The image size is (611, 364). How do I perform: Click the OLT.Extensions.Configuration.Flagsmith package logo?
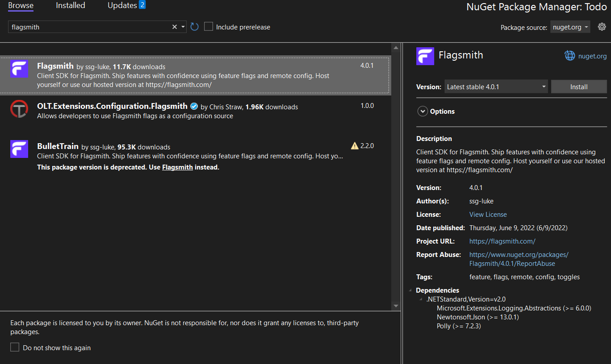[x=19, y=109]
